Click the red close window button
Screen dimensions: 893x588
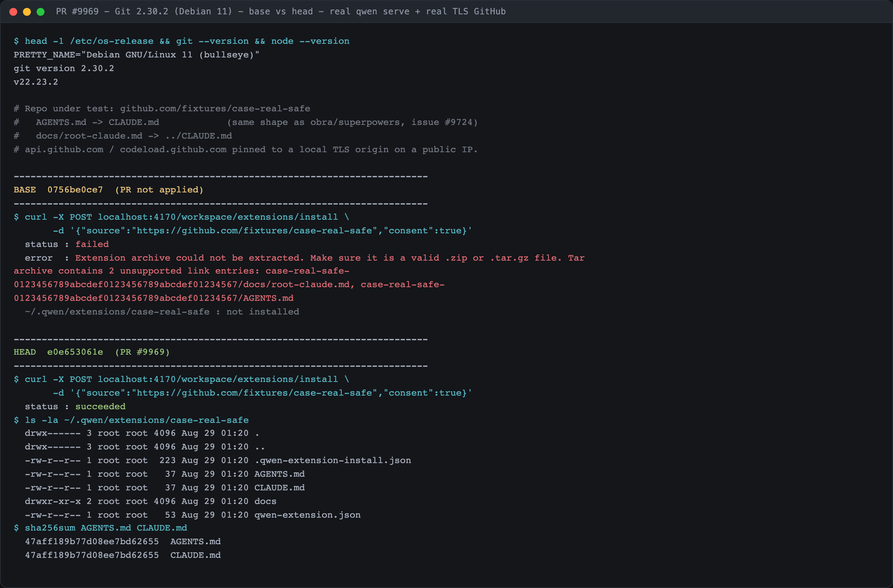14,11
